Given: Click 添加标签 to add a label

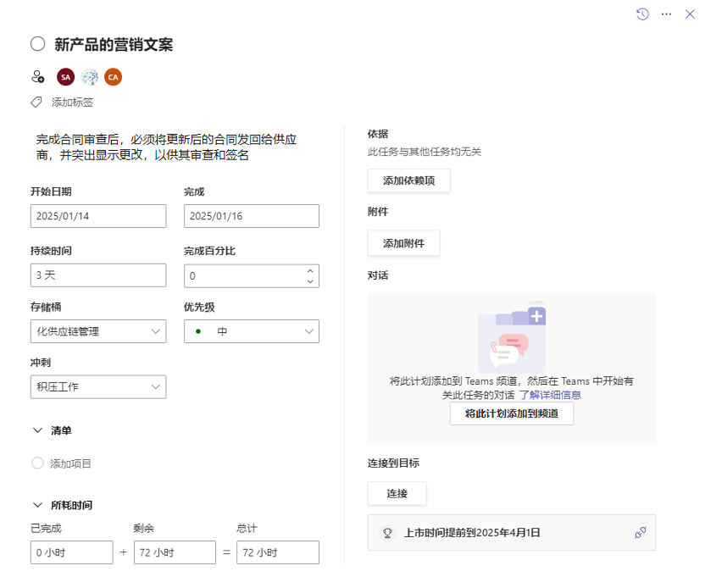Looking at the screenshot, I should (72, 103).
